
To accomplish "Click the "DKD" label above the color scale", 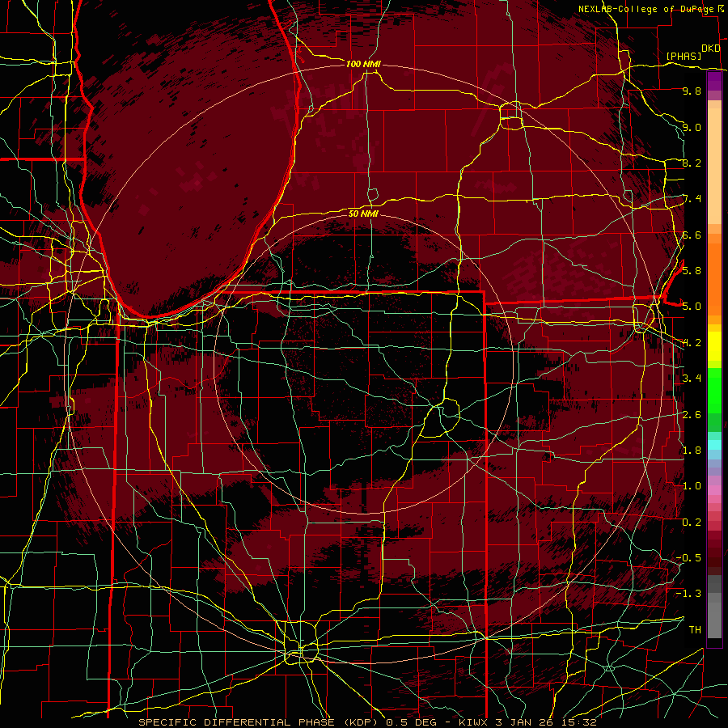I will click(x=711, y=49).
